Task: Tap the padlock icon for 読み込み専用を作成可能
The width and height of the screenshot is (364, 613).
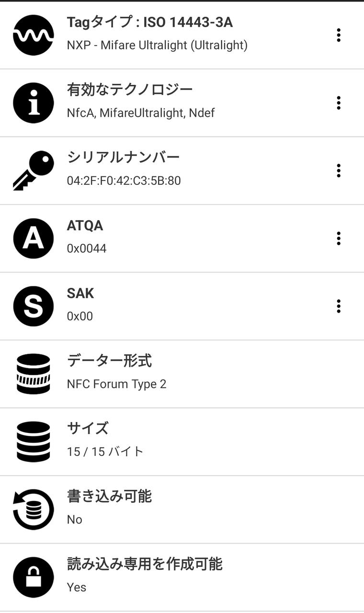Action: pyautogui.click(x=33, y=578)
